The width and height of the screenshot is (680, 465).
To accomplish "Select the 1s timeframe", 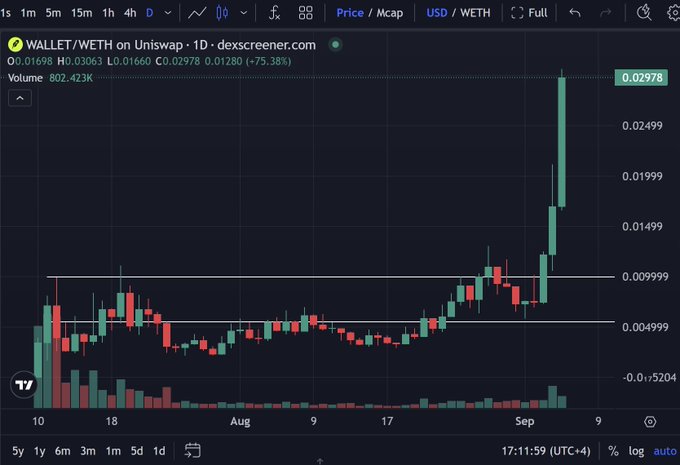I will coord(5,13).
